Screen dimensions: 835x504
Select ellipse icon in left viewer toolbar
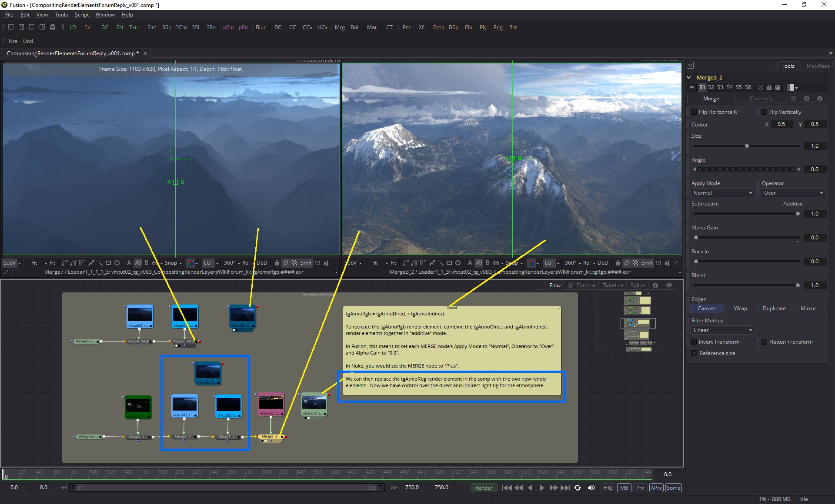pos(117,263)
